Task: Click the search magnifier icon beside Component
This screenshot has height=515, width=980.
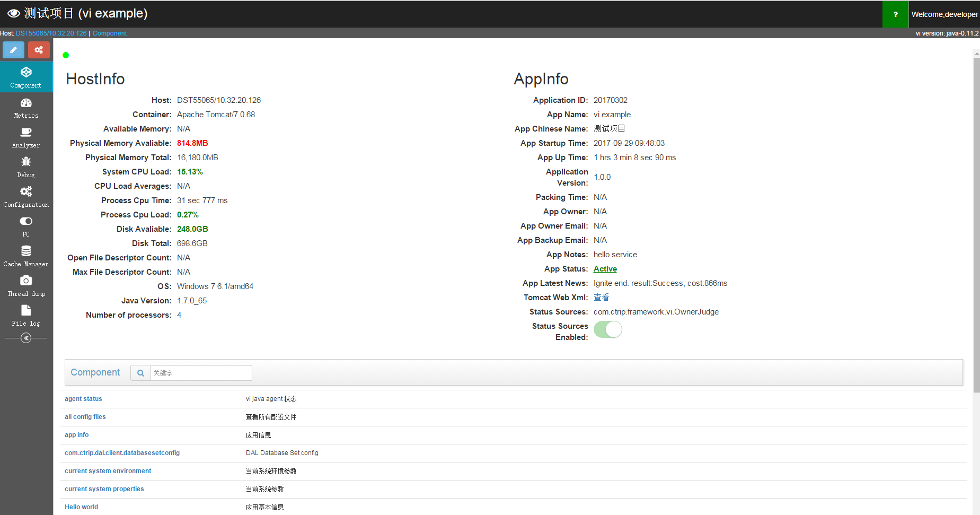Action: (x=140, y=373)
